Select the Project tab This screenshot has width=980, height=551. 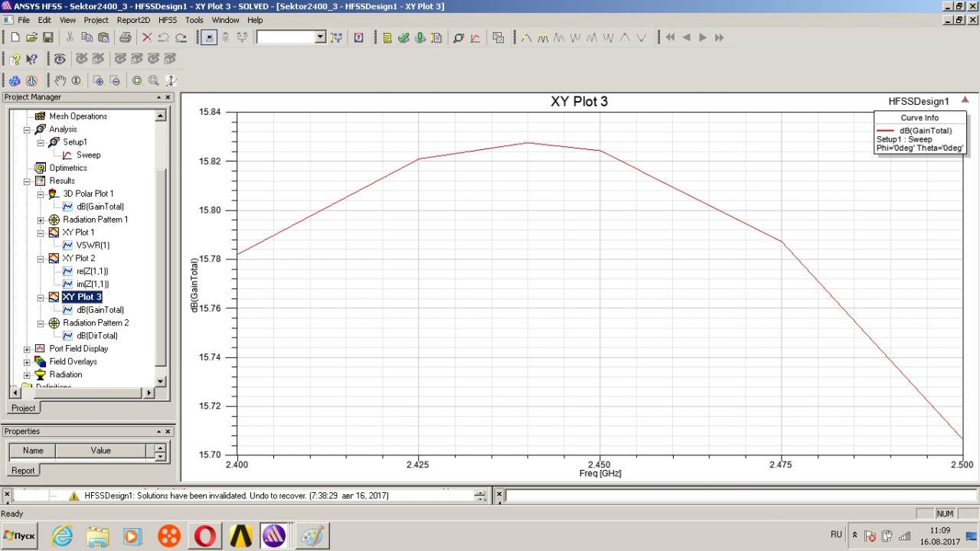click(x=23, y=408)
